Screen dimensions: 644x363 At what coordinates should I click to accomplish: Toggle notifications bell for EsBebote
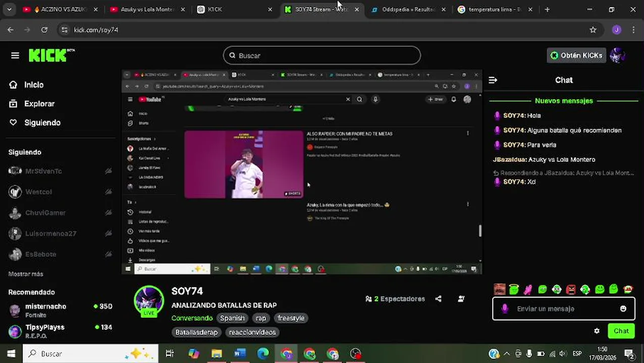click(x=108, y=254)
